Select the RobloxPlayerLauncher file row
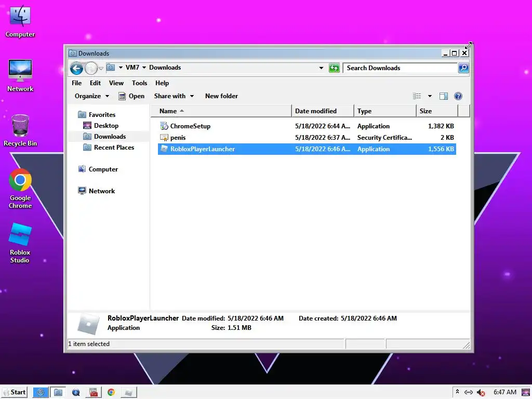This screenshot has width=532, height=399. point(307,149)
